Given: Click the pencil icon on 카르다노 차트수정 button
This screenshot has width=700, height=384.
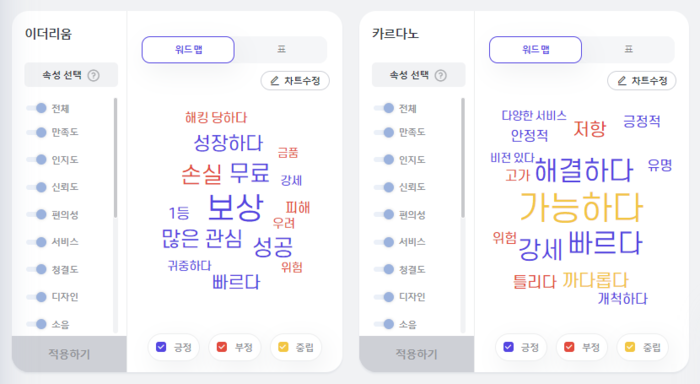Looking at the screenshot, I should [x=621, y=81].
